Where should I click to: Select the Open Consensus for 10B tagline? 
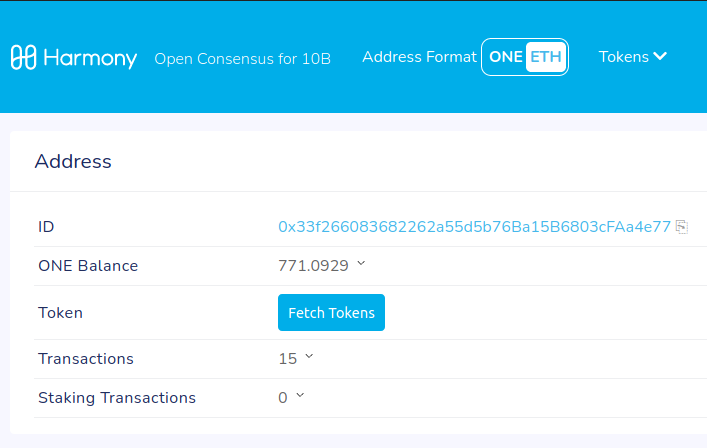click(243, 59)
